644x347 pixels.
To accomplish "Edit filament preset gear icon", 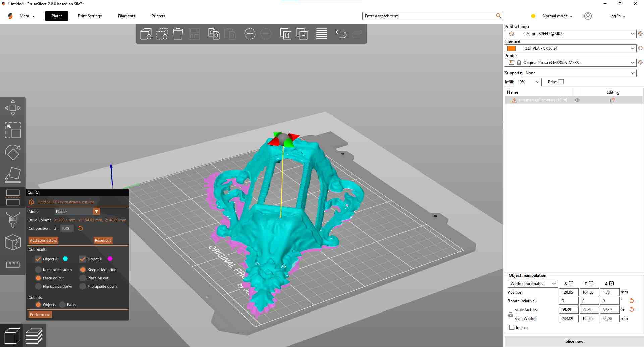I will (x=640, y=48).
